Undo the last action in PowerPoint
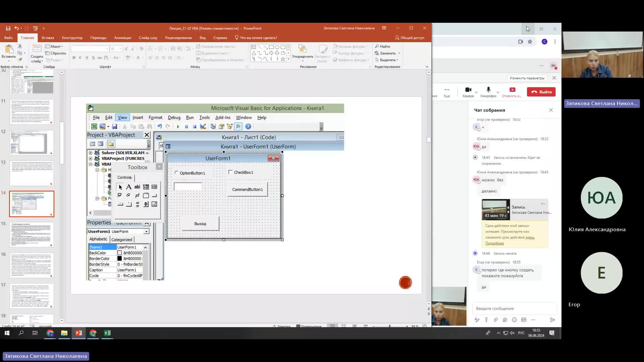Image resolution: width=644 pixels, height=362 pixels. pyautogui.click(x=16, y=28)
